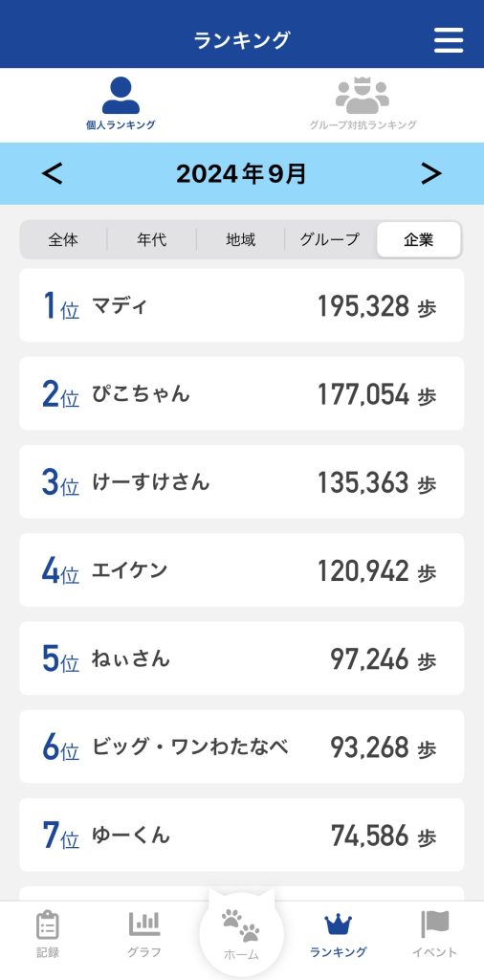Open イベント flag icon
Image resolution: width=484 pixels, height=980 pixels.
[x=434, y=924]
